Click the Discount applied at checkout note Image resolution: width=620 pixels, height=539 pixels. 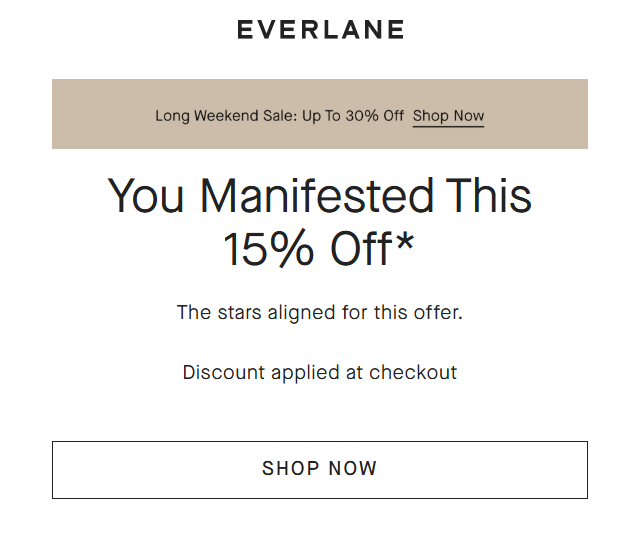(x=319, y=373)
